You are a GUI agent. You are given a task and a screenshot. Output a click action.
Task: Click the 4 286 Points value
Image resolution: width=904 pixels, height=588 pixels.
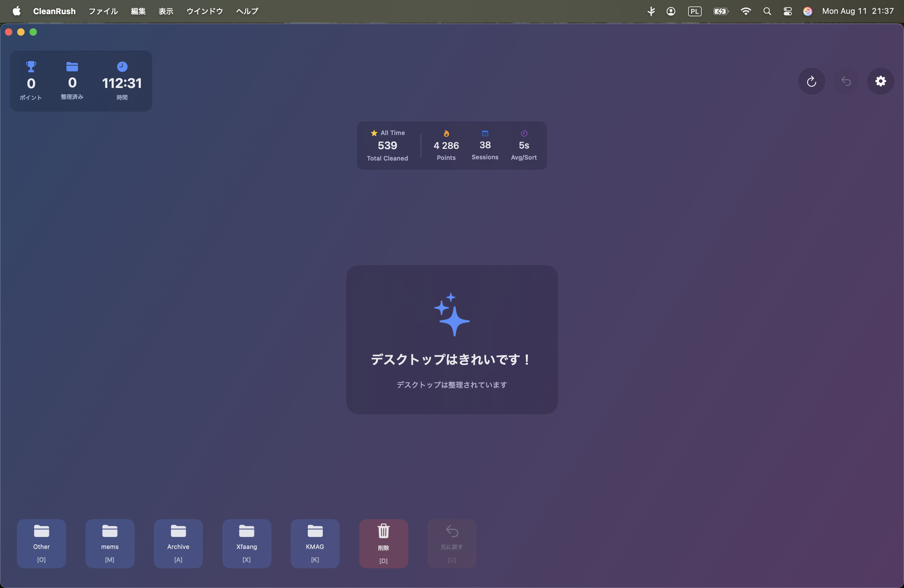446,145
